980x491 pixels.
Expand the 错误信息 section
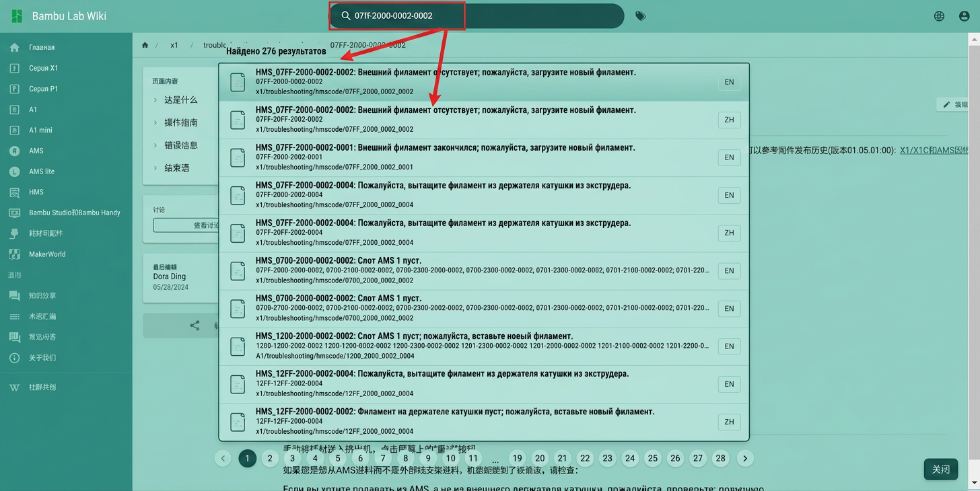(x=181, y=145)
